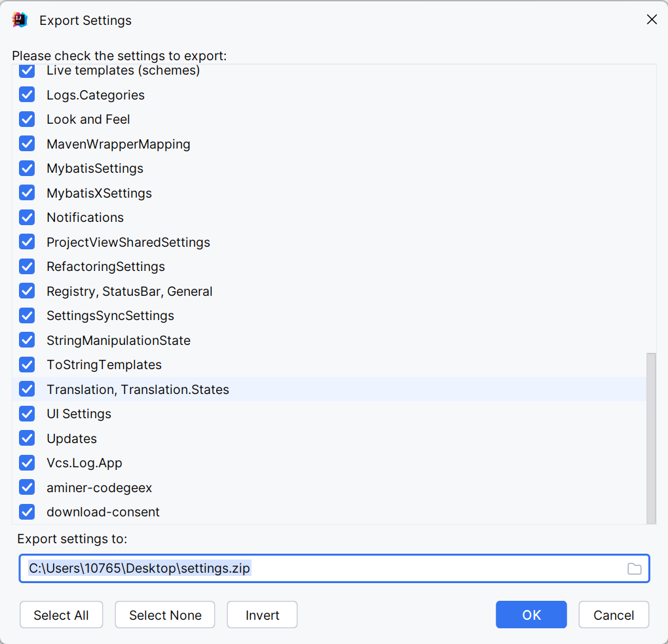Select the SettingsSyncSettings row label
This screenshot has width=668, height=644.
tap(110, 316)
